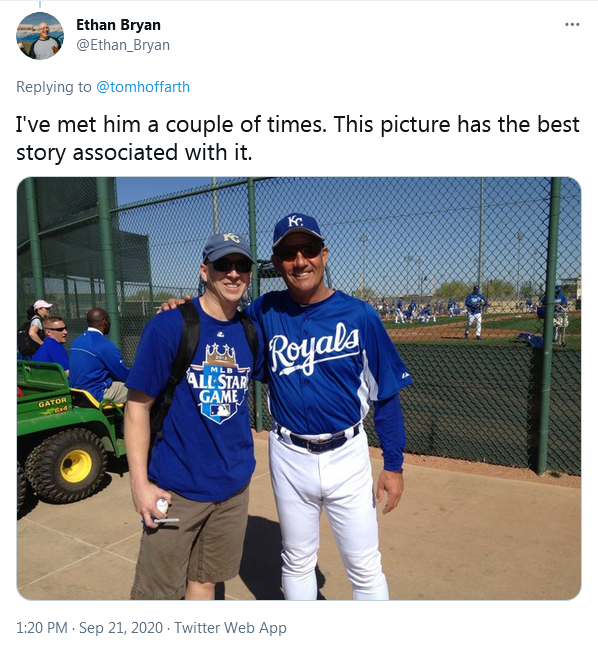Click the KC logo on the gray cap

point(231,237)
